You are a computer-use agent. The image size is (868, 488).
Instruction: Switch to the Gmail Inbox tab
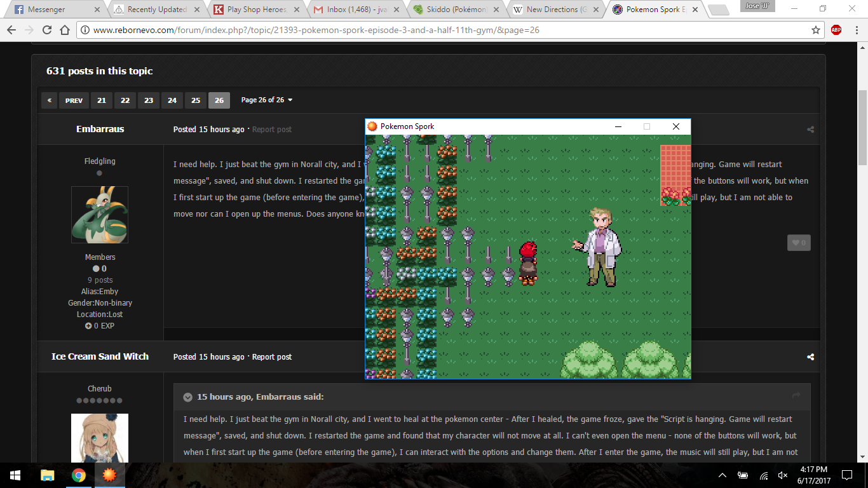click(x=356, y=10)
